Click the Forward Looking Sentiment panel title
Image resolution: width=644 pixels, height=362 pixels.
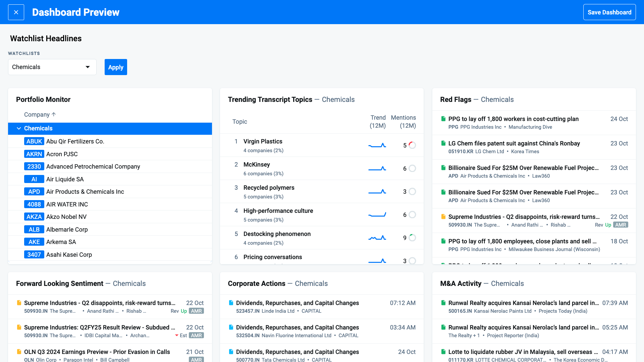click(60, 284)
